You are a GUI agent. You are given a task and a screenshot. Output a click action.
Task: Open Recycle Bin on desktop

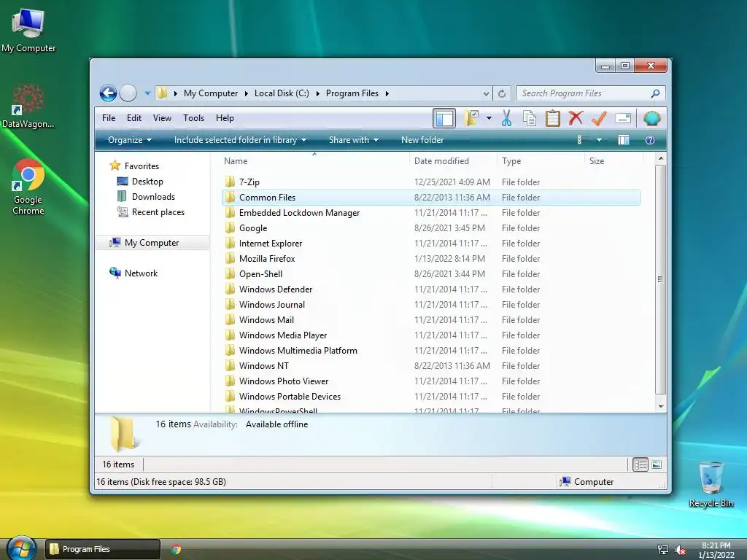(x=711, y=484)
